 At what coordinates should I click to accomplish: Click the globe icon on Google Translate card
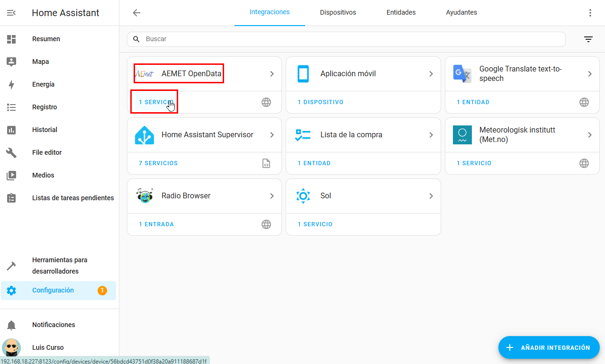coord(584,102)
